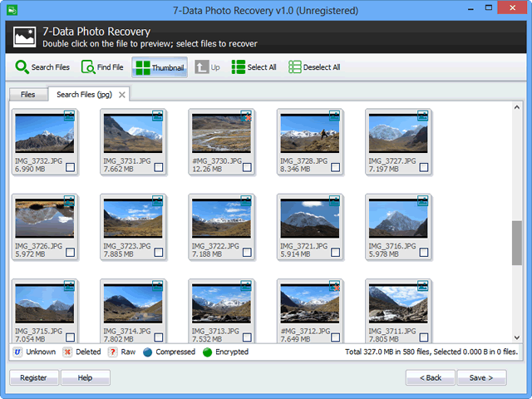Click image type badge on IMG_3721.JPG

click(x=334, y=201)
